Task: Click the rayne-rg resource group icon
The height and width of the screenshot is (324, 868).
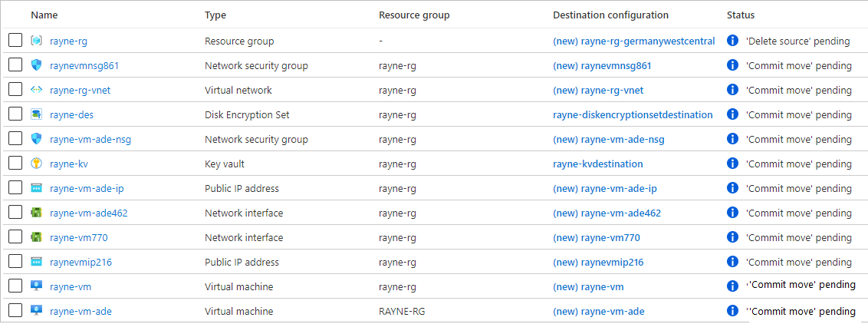Action: pos(37,41)
